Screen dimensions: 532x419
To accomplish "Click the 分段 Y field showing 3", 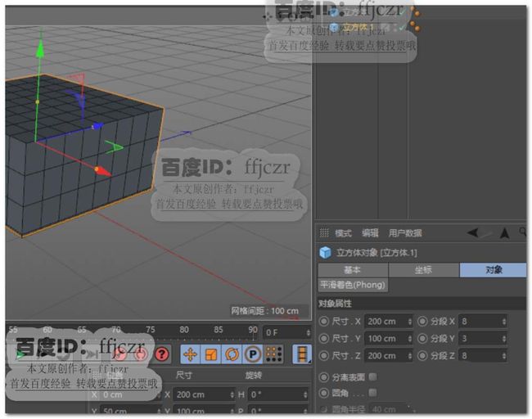I will (x=482, y=338).
